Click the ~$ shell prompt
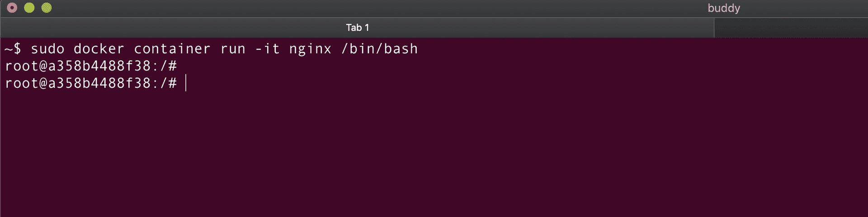 [x=13, y=49]
